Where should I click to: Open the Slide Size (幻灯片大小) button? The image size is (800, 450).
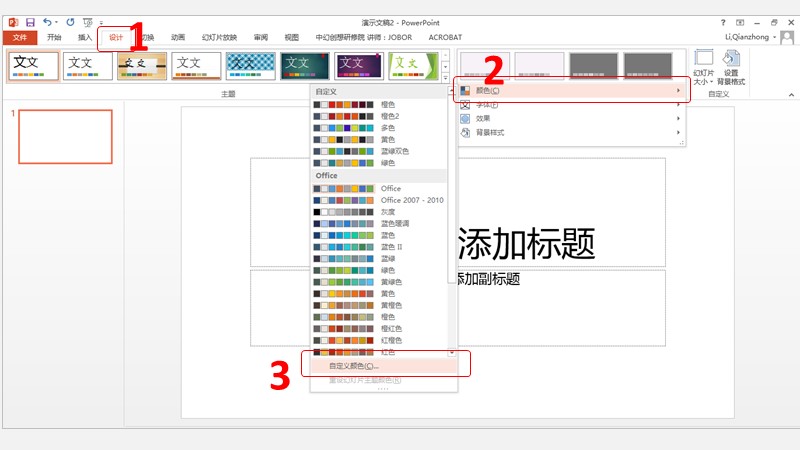click(704, 67)
